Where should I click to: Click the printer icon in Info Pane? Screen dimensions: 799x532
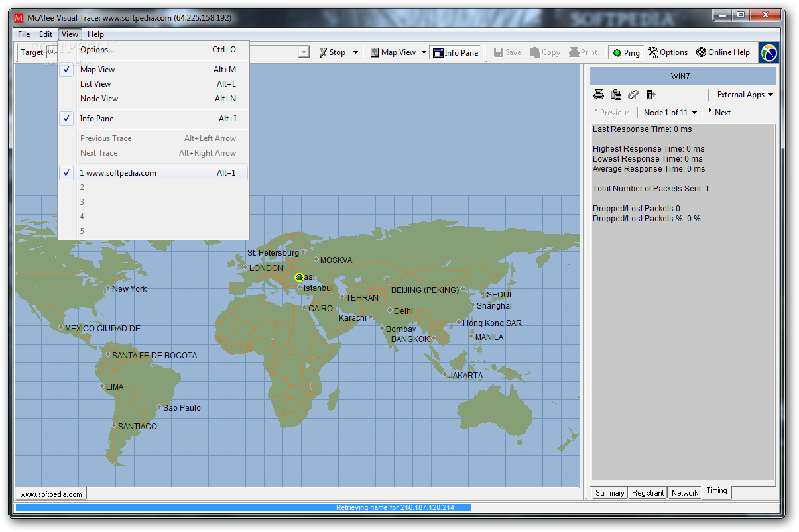pos(599,95)
